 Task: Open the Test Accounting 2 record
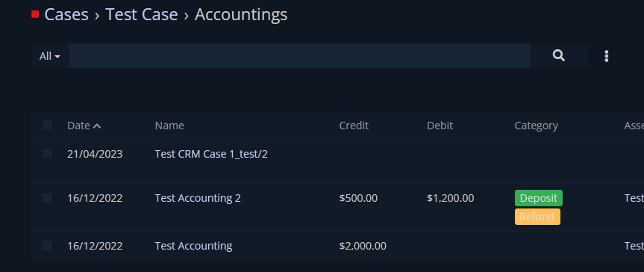coord(198,198)
